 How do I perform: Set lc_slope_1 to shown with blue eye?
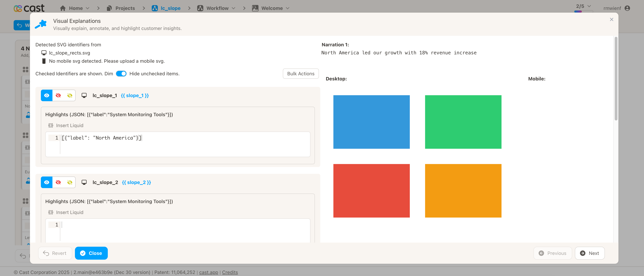pyautogui.click(x=47, y=95)
